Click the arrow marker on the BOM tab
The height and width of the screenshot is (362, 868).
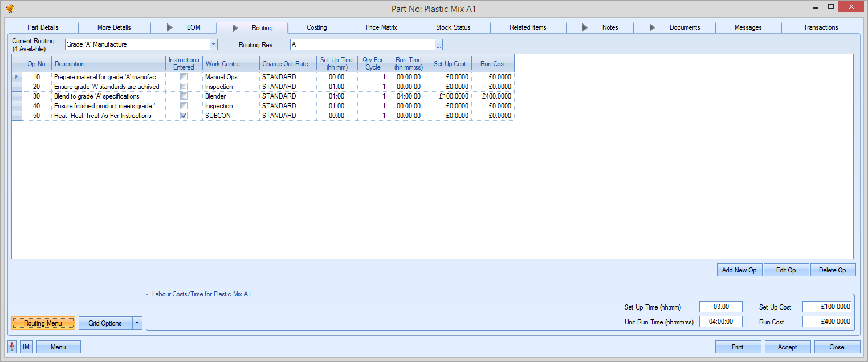click(169, 27)
